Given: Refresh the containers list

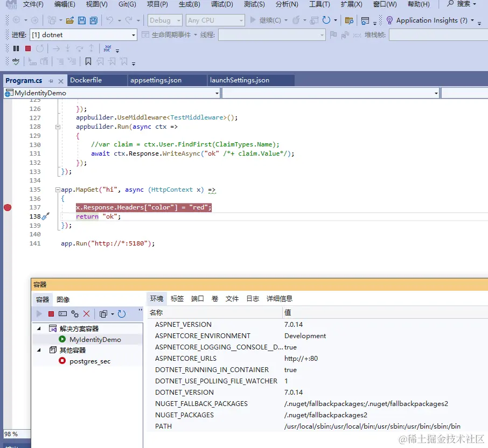Looking at the screenshot, I should coord(122,314).
